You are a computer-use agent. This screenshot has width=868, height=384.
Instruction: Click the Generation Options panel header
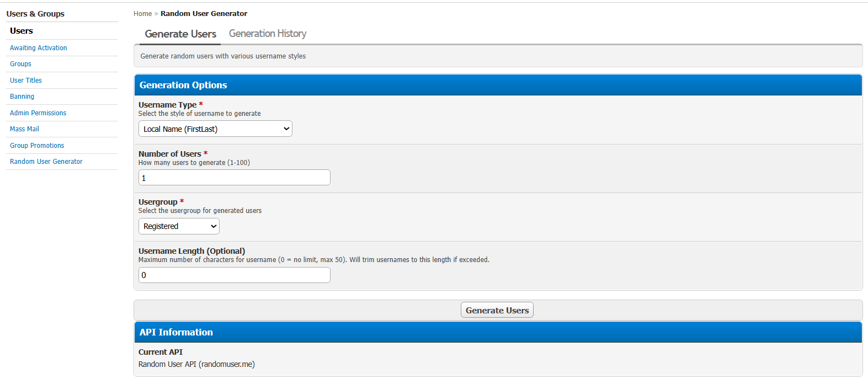pyautogui.click(x=183, y=85)
